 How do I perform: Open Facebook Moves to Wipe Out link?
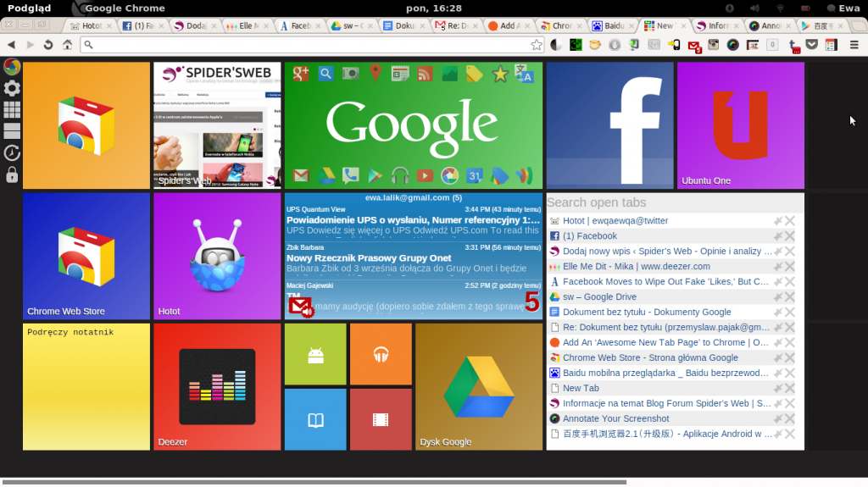[x=665, y=282]
